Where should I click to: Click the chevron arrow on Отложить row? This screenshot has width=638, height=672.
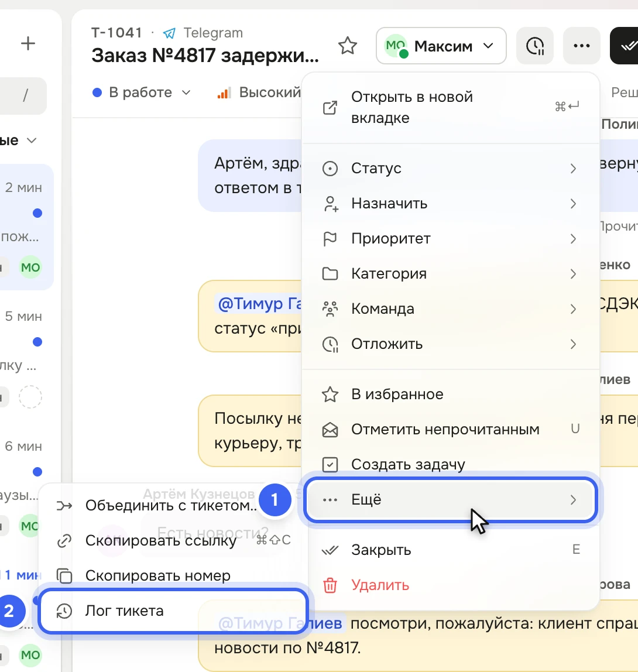(573, 344)
